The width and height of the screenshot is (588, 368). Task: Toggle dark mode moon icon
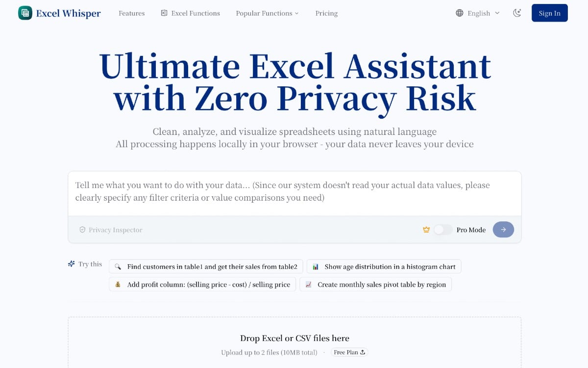[x=517, y=13]
